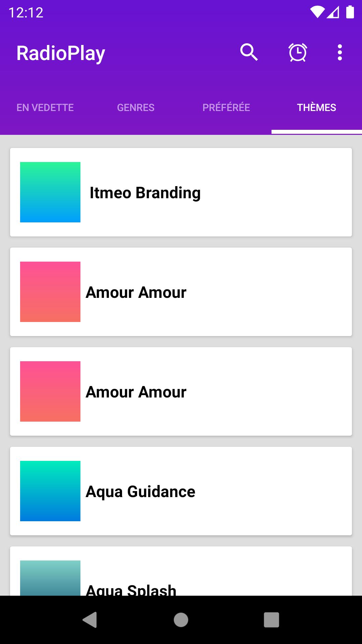Open the three-dot overflow menu

pos(340,52)
